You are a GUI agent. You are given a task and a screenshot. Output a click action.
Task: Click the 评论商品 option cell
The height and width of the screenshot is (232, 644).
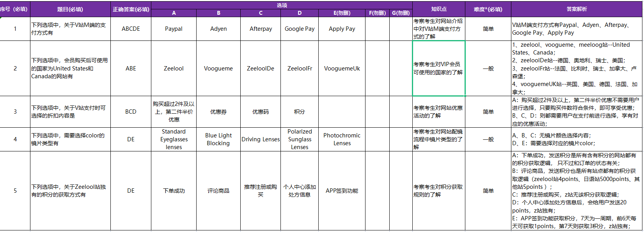[218, 191]
